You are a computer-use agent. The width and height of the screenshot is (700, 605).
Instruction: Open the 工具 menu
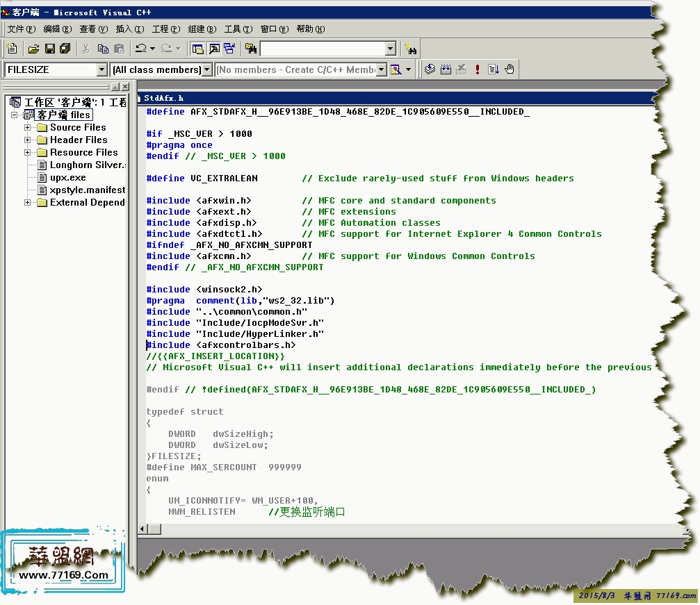(x=237, y=29)
